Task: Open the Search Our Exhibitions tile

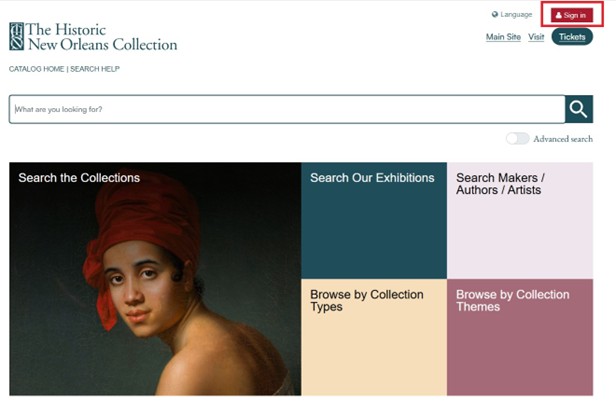Action: click(373, 220)
